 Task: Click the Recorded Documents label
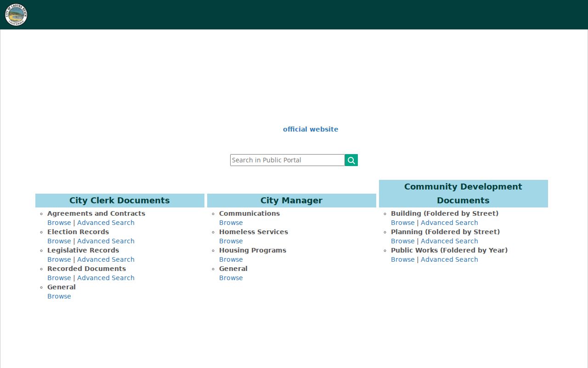[86, 269]
